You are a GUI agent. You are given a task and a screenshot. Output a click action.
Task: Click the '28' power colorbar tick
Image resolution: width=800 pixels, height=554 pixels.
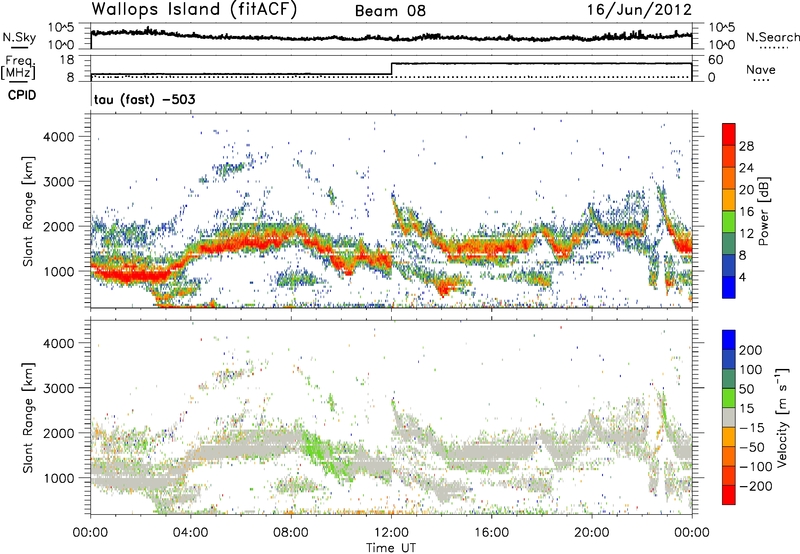(746, 146)
